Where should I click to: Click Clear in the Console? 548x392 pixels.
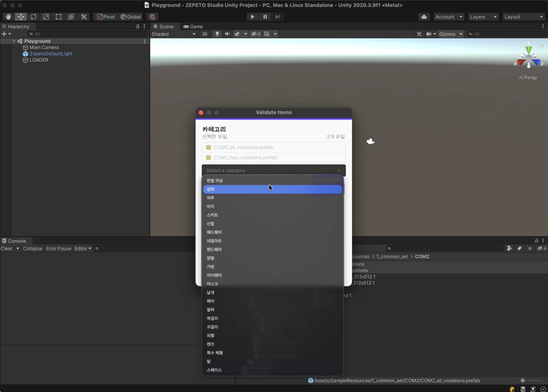click(x=7, y=248)
